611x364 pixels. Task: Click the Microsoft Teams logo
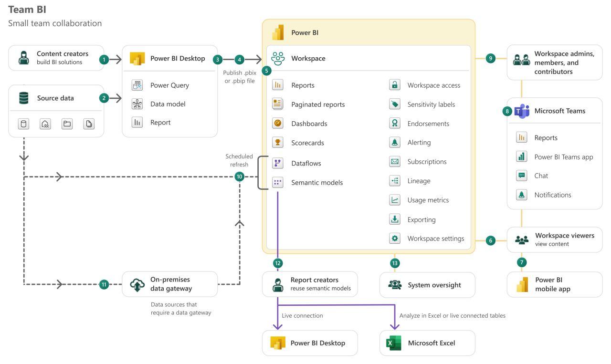click(x=522, y=111)
